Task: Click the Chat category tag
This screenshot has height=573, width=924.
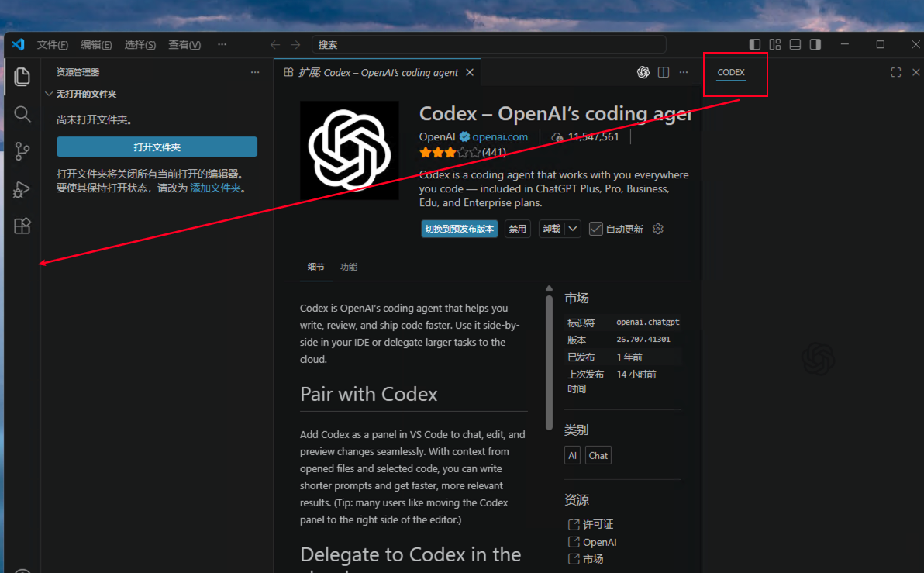Action: tap(598, 456)
